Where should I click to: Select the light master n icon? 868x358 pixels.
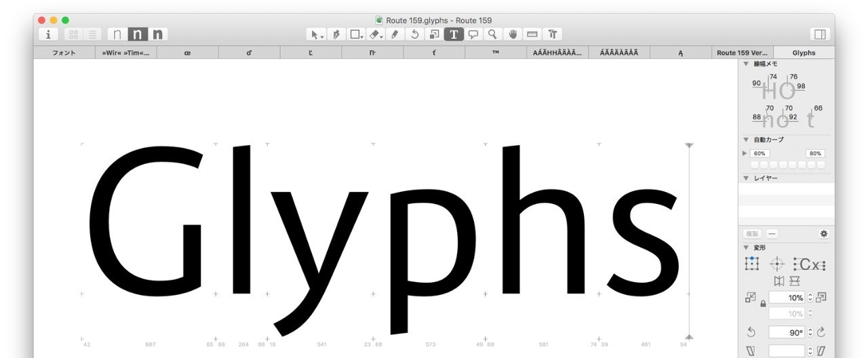tap(117, 34)
